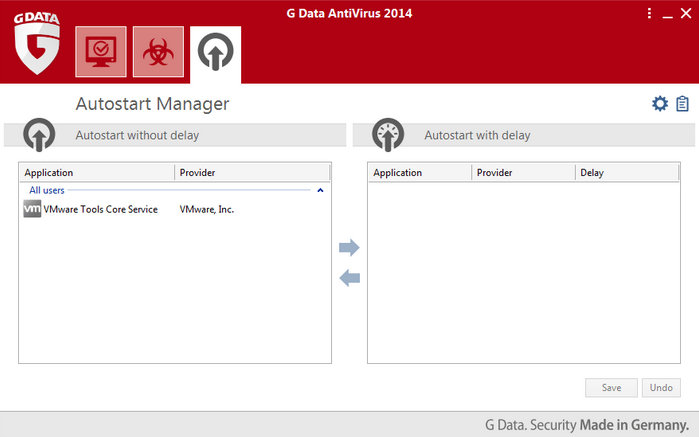Open the Security Center monitor tab
Screen dimensions: 699x437
coord(101,52)
